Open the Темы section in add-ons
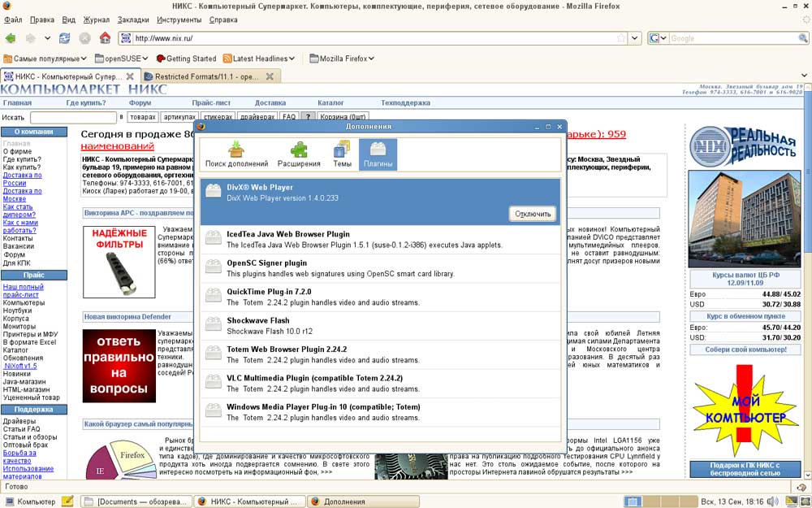 342,154
